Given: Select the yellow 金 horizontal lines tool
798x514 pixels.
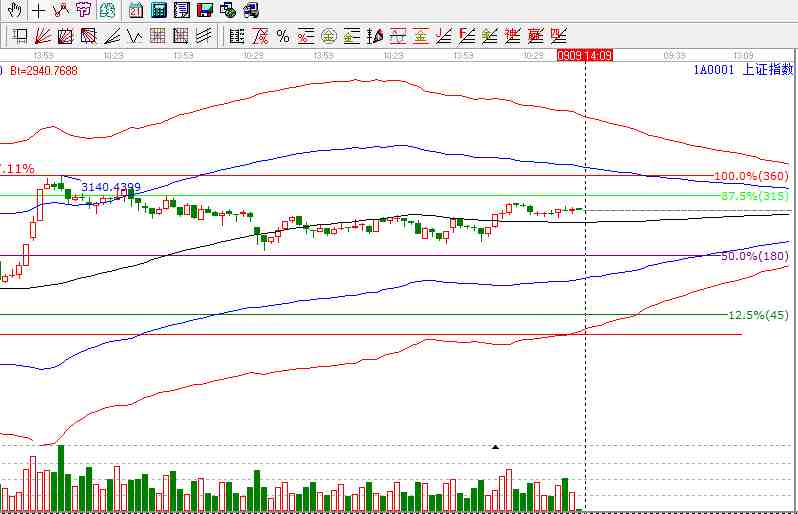Looking at the screenshot, I should tap(352, 36).
